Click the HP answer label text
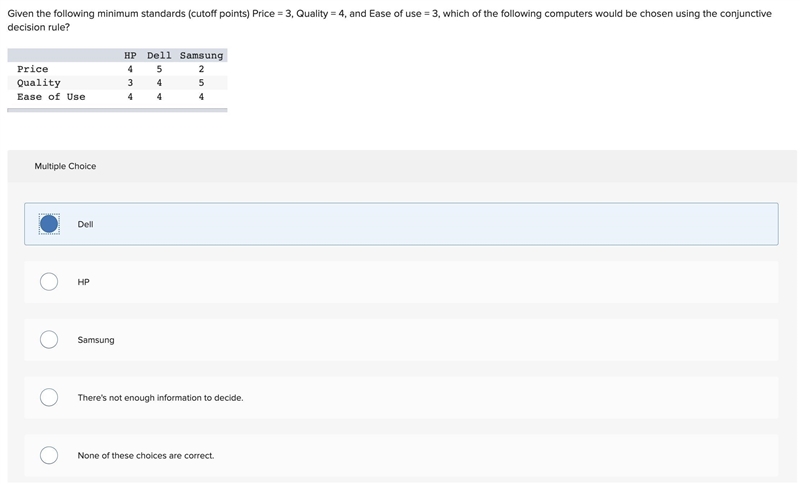800x484 pixels. pos(83,282)
